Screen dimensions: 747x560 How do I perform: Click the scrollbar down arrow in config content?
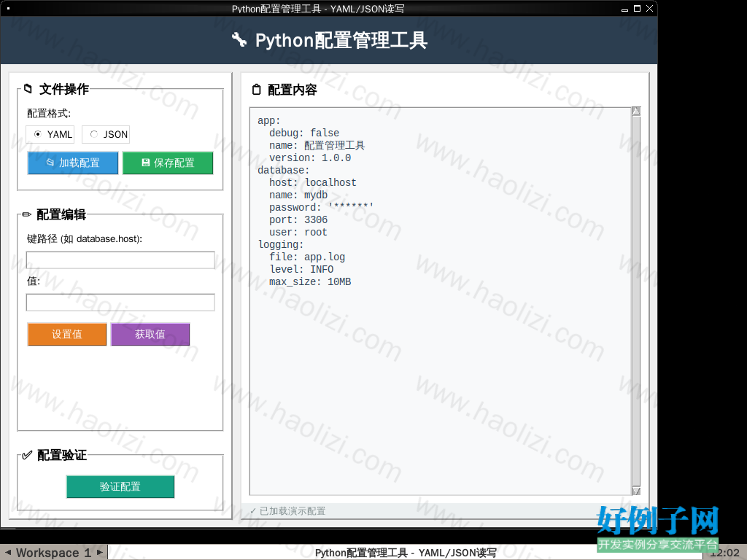636,491
